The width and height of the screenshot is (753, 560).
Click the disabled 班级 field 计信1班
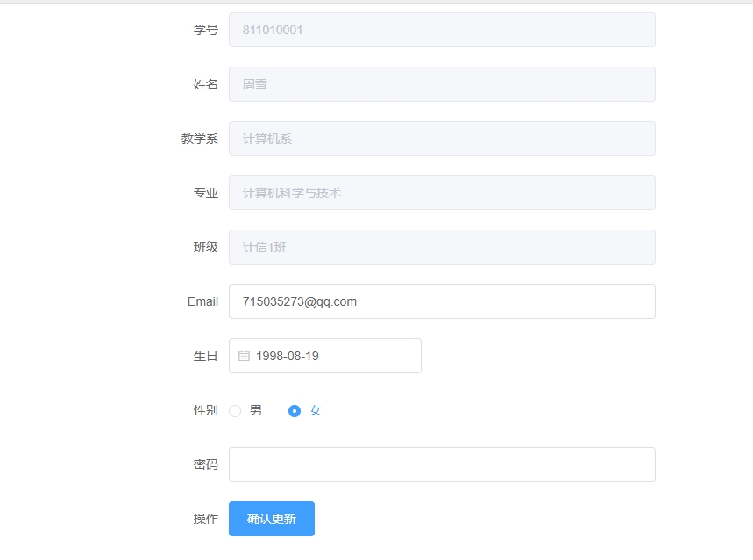click(x=442, y=247)
